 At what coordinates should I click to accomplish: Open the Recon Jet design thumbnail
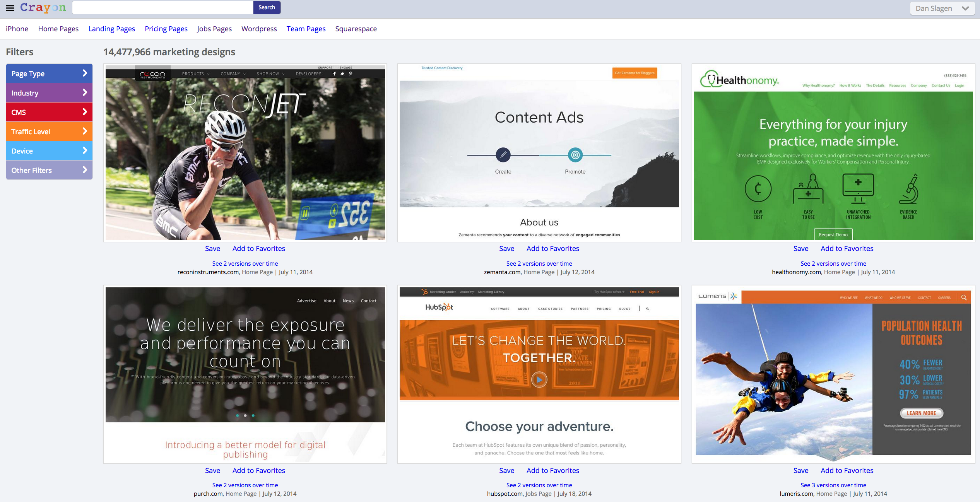[245, 153]
